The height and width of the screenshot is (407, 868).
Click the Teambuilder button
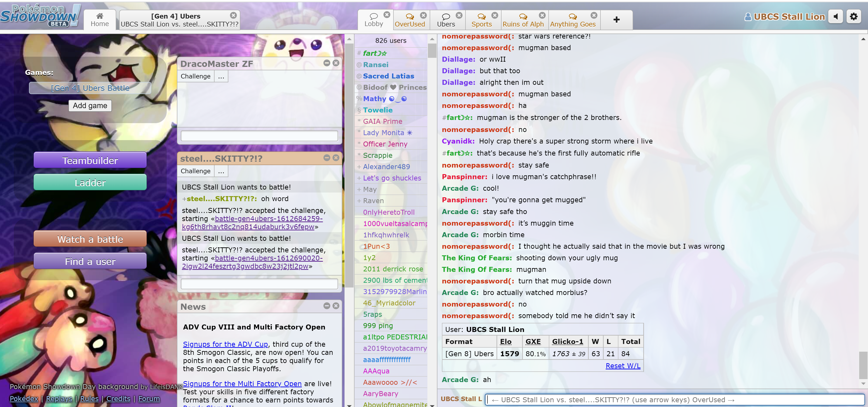[x=90, y=160]
